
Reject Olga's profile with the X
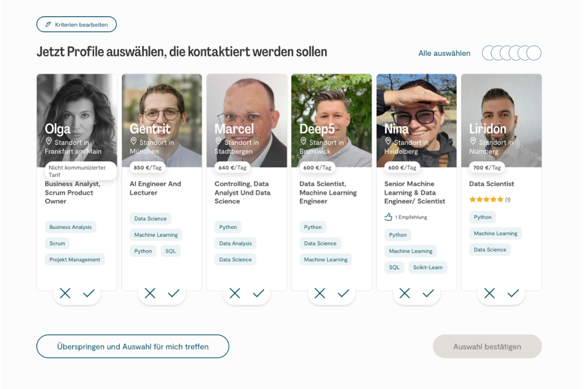65,293
